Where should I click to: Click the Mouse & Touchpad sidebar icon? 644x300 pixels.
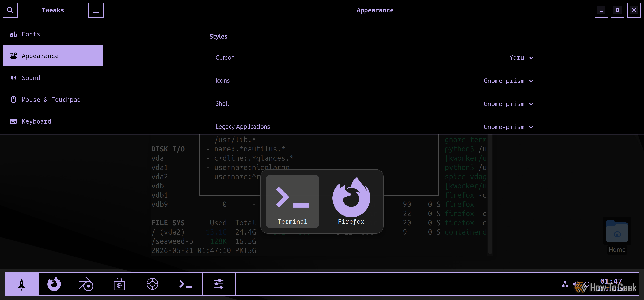pos(13,100)
